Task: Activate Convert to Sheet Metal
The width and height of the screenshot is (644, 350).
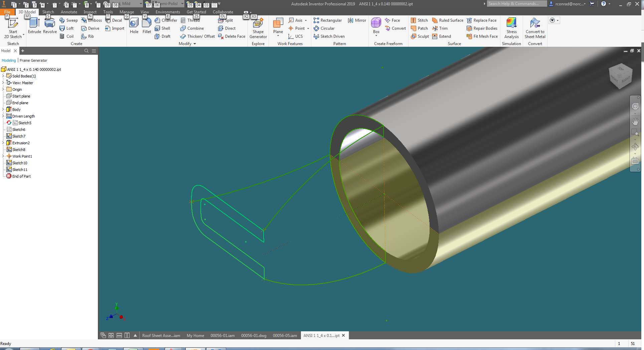Action: [x=535, y=28]
